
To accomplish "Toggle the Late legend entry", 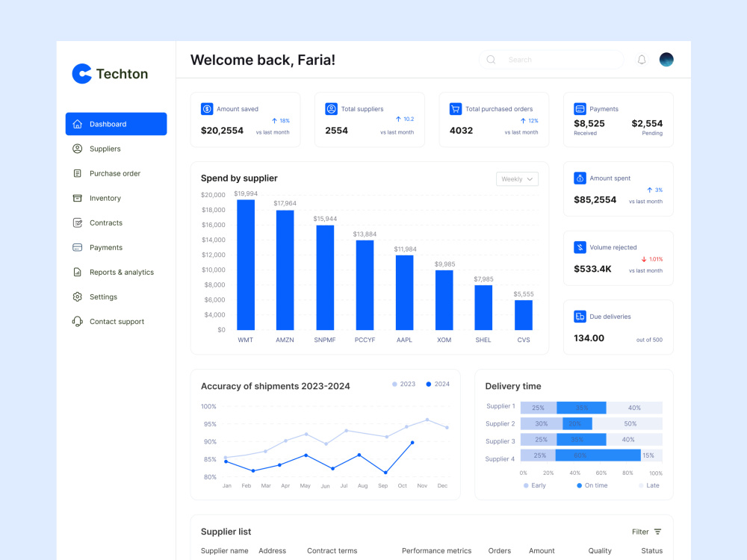I will [x=649, y=485].
